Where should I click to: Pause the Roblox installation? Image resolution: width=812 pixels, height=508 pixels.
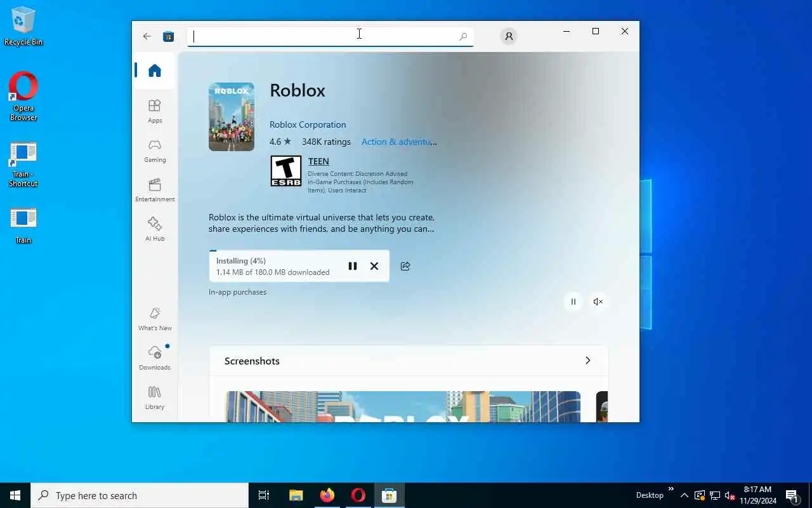(353, 266)
